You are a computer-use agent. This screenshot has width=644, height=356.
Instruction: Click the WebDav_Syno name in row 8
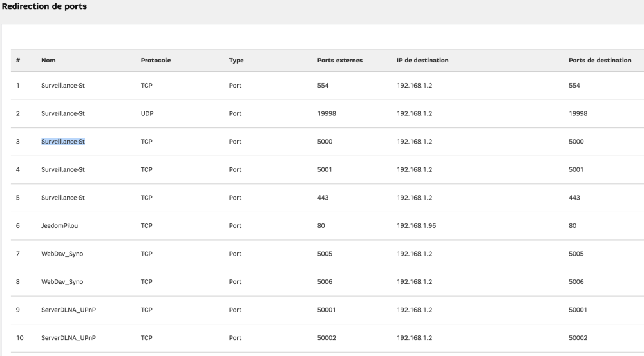62,282
